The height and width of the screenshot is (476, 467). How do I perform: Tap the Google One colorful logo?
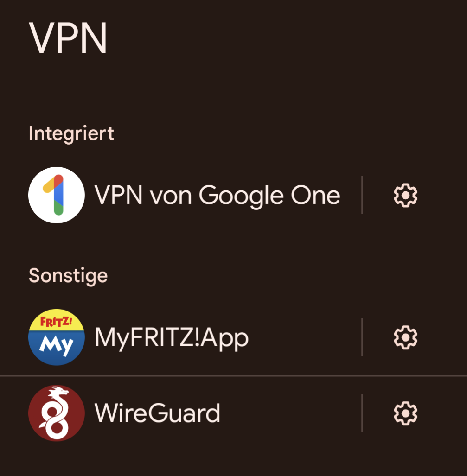(56, 195)
